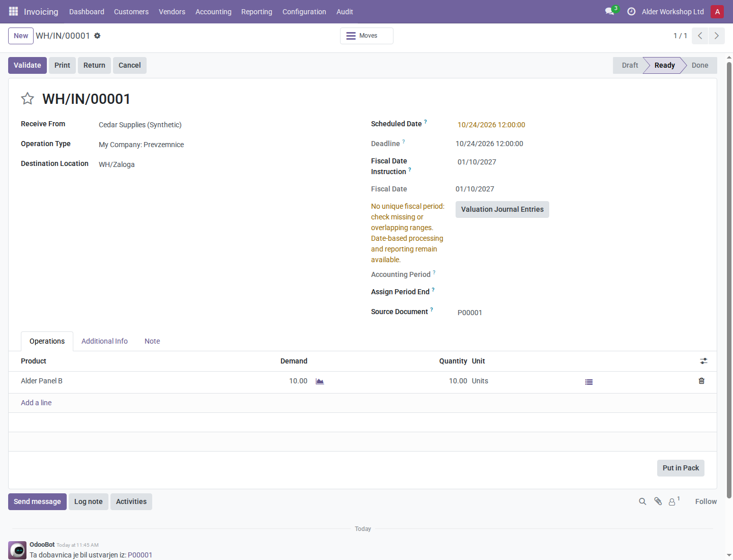Click the Return button

94,65
